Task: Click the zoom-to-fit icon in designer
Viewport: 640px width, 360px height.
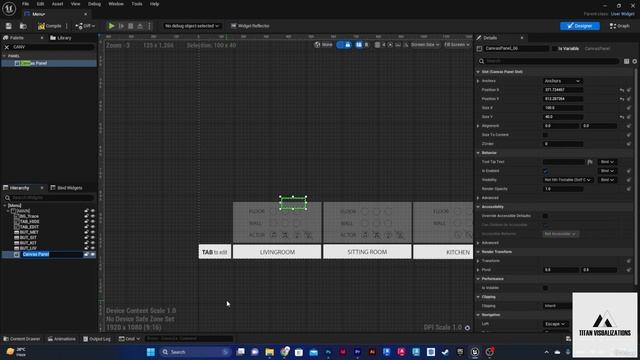Action: [x=391, y=45]
